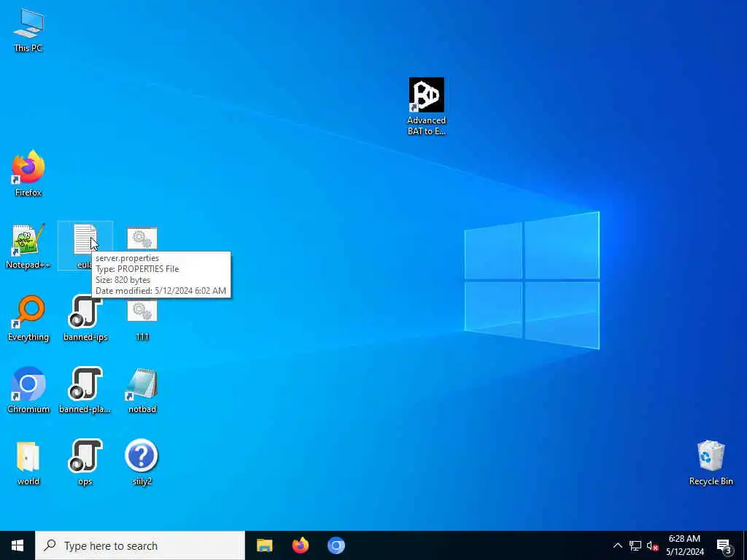
Task: Open the muted volume tray icon
Action: coord(652,545)
